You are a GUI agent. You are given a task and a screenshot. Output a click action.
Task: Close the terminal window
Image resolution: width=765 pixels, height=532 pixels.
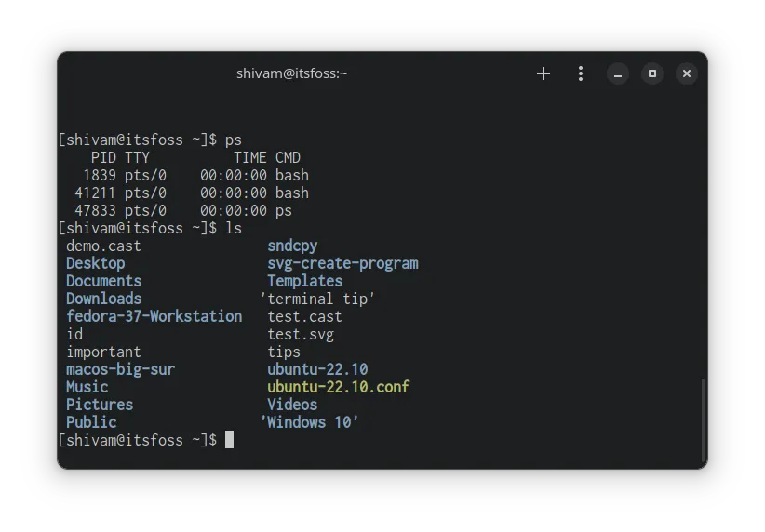point(686,73)
